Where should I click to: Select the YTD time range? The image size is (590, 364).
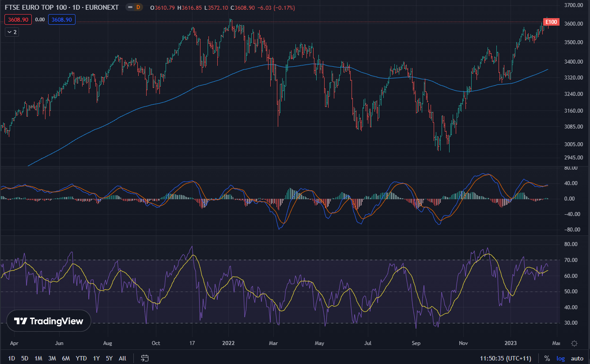(81, 358)
